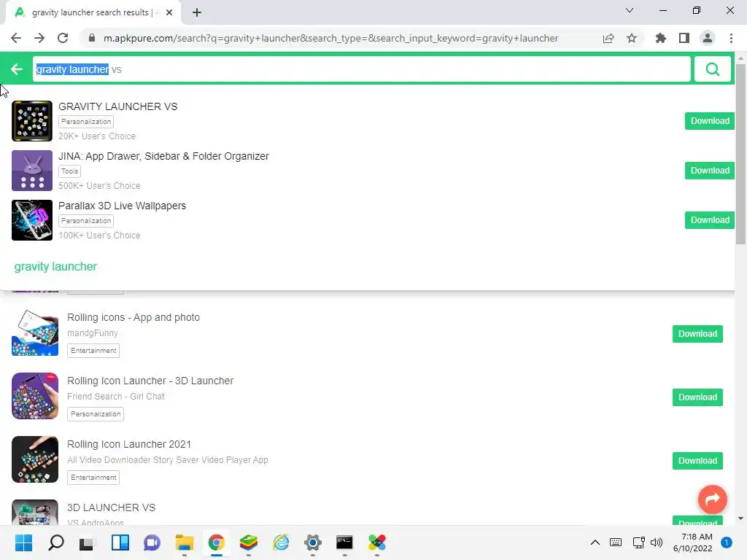
Task: Open Chrome profile avatar
Action: pyautogui.click(x=708, y=38)
